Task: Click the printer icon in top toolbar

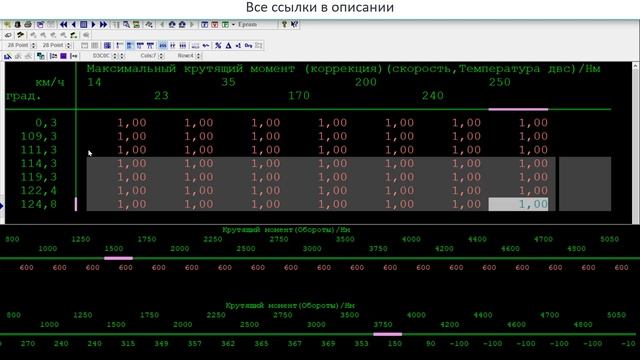Action: click(28, 24)
